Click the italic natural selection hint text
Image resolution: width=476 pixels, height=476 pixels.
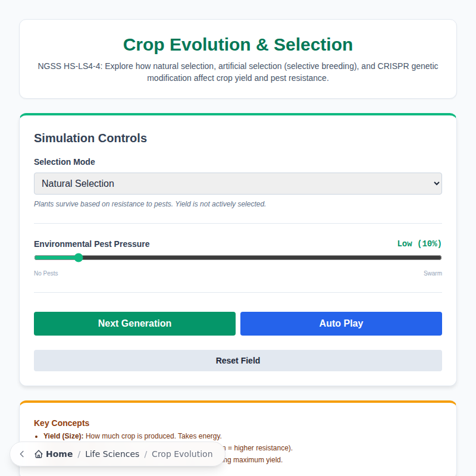click(150, 203)
